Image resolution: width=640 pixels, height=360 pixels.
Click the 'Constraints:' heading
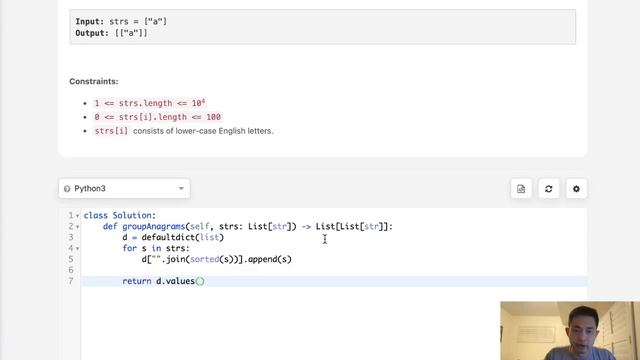click(x=94, y=81)
